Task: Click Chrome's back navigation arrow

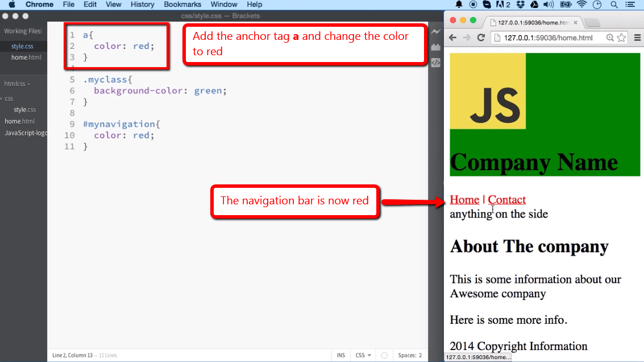Action: click(x=452, y=38)
